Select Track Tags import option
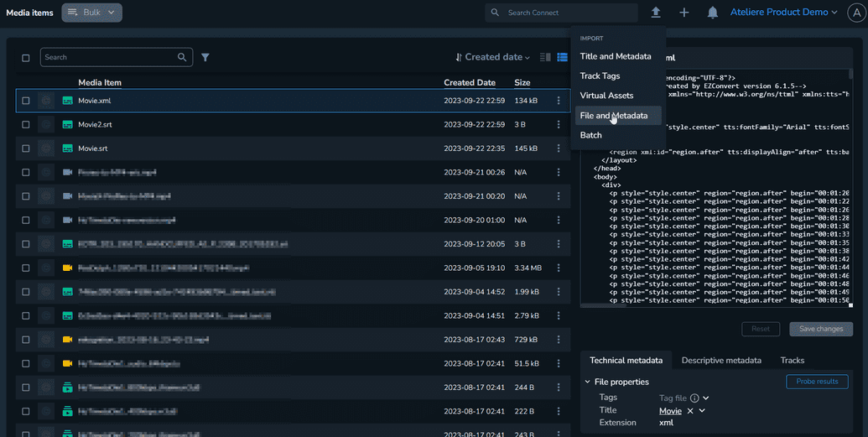868x437 pixels. pos(600,75)
